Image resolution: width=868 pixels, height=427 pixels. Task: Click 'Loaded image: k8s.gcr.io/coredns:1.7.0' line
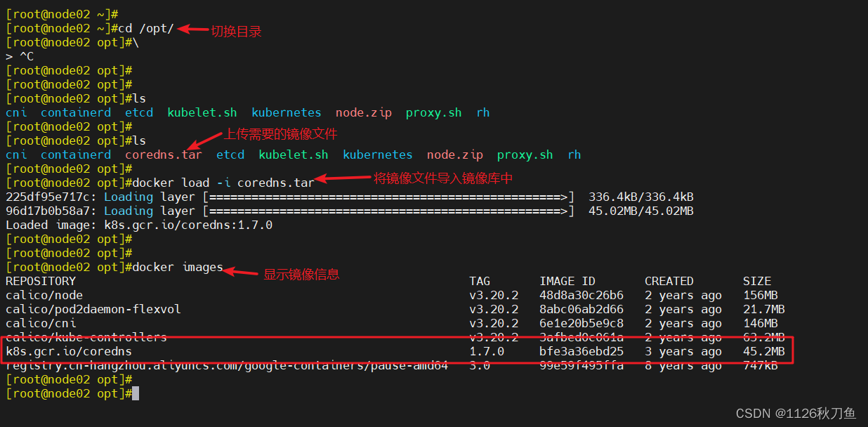click(139, 225)
